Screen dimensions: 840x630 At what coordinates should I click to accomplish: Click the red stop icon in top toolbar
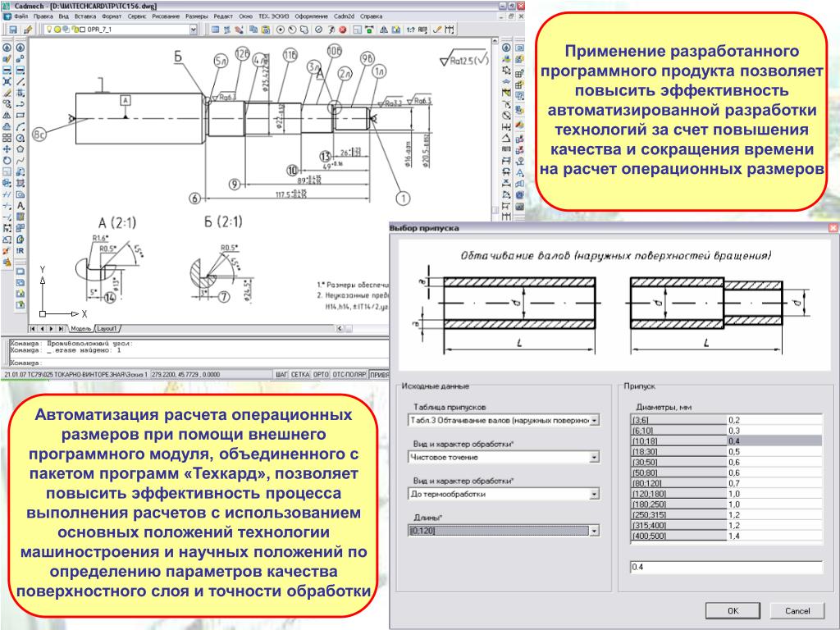(343, 30)
